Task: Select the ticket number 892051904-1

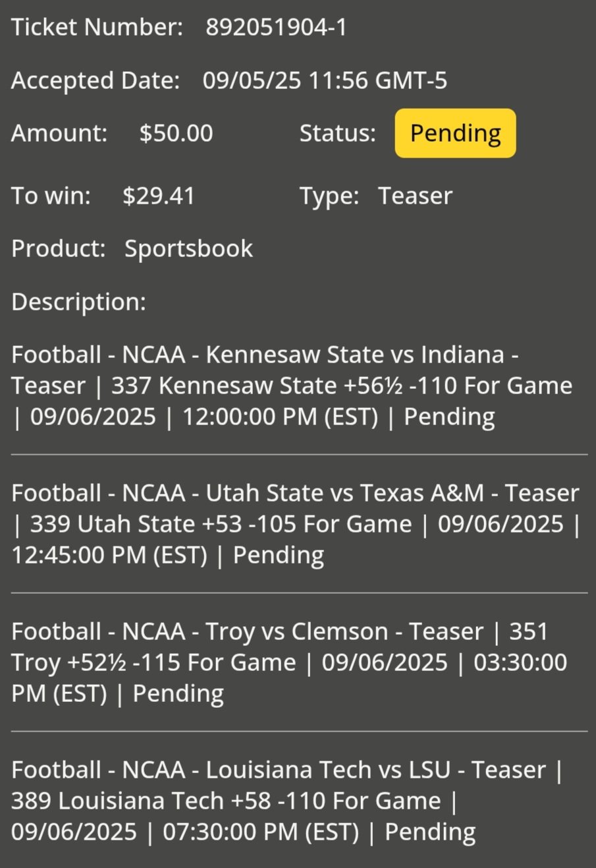Action: [276, 28]
